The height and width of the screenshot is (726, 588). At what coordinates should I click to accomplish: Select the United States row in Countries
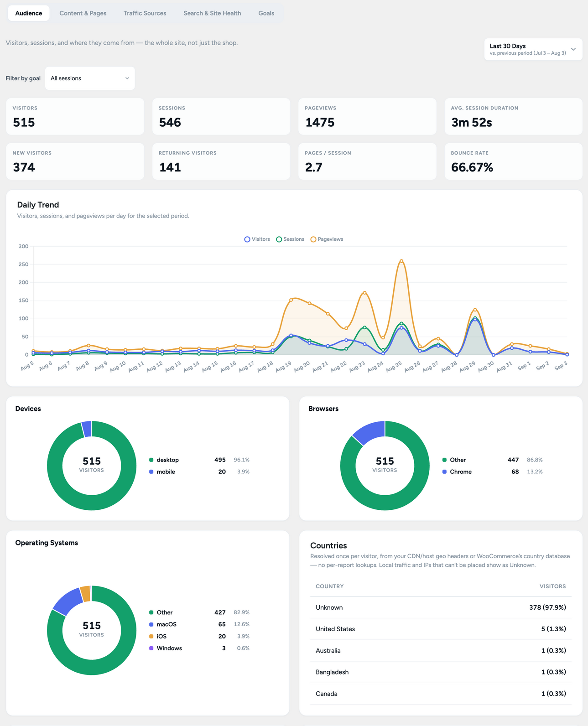tap(441, 629)
